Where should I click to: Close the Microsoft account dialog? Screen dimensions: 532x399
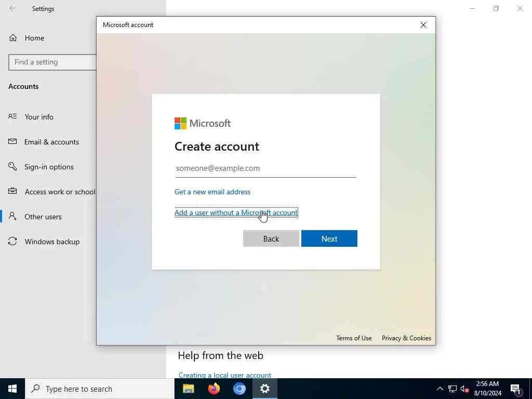pyautogui.click(x=423, y=25)
